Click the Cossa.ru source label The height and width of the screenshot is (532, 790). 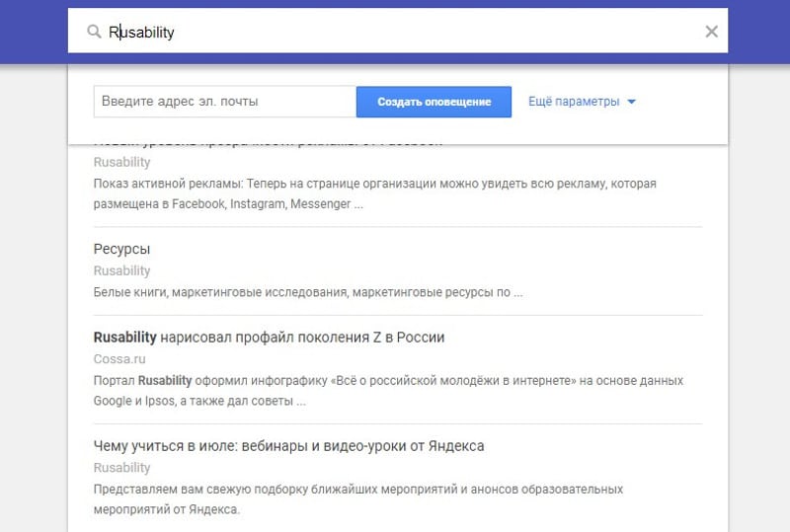pos(119,358)
